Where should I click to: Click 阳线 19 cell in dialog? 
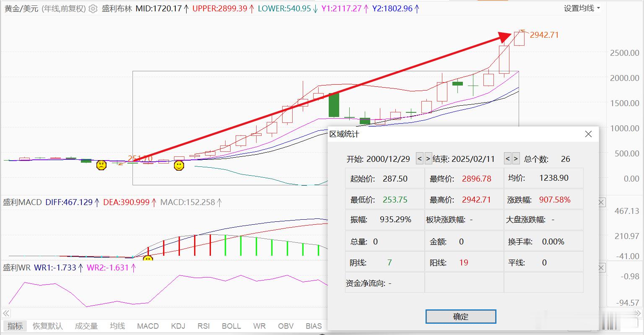click(x=464, y=262)
